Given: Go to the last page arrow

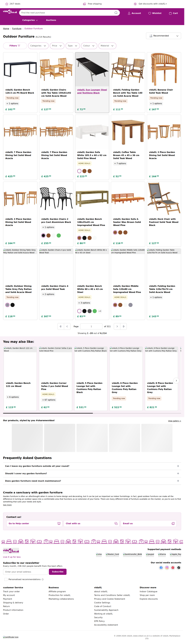Looking at the screenshot, I should pos(123,327).
